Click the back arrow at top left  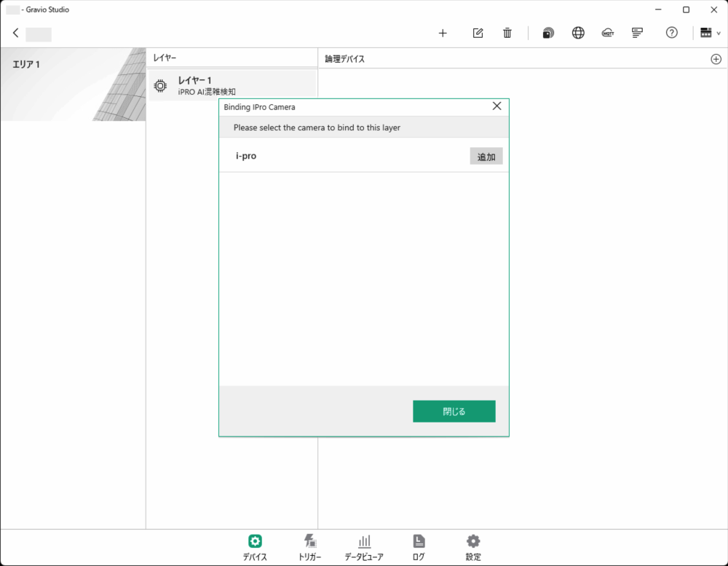click(16, 33)
